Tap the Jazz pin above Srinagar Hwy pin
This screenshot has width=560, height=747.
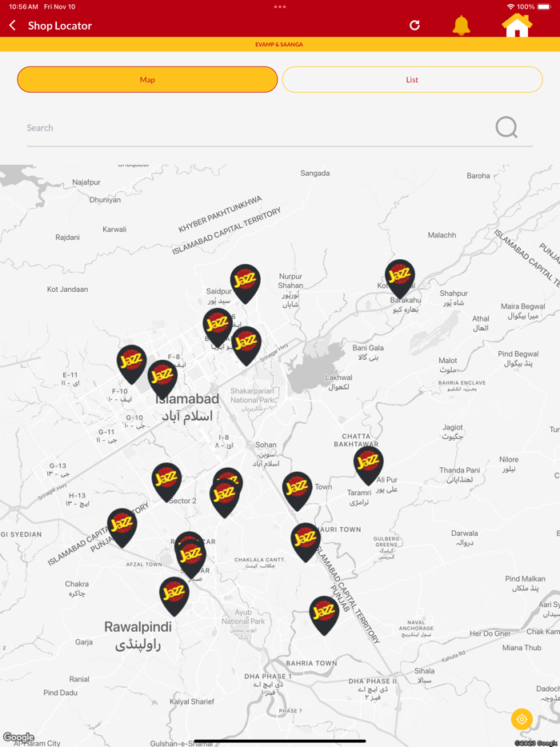pos(218,327)
